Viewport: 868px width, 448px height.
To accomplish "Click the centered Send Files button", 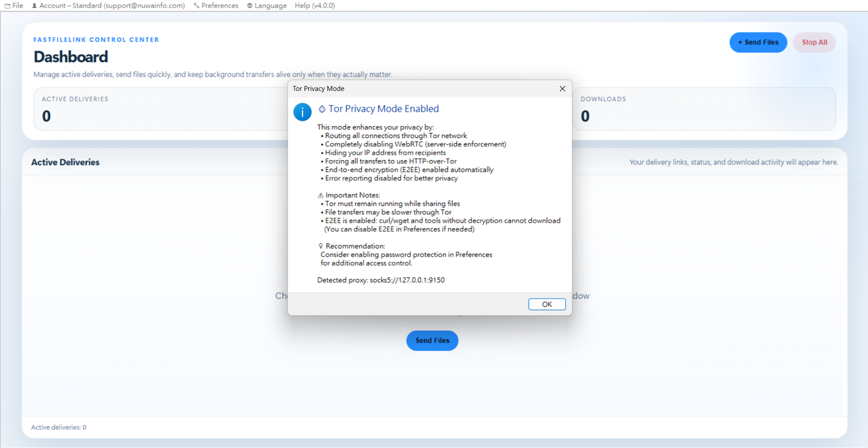I will [432, 341].
